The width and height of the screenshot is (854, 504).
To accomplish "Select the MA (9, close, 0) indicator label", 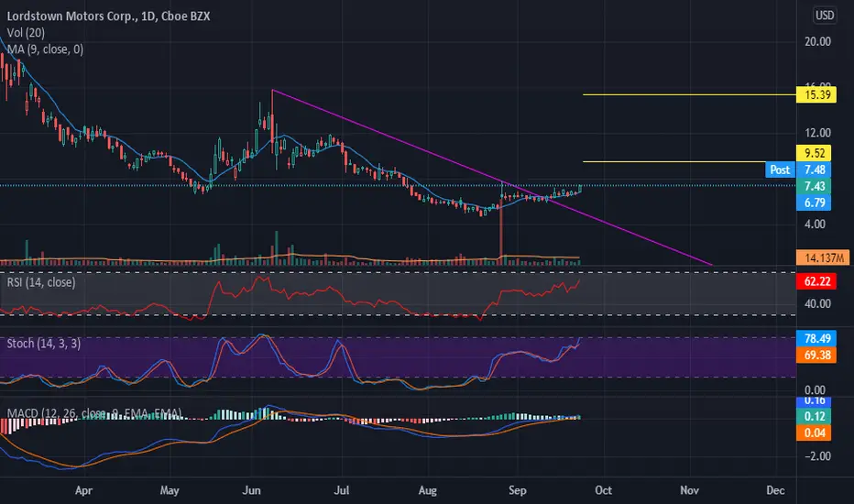I will (x=45, y=49).
